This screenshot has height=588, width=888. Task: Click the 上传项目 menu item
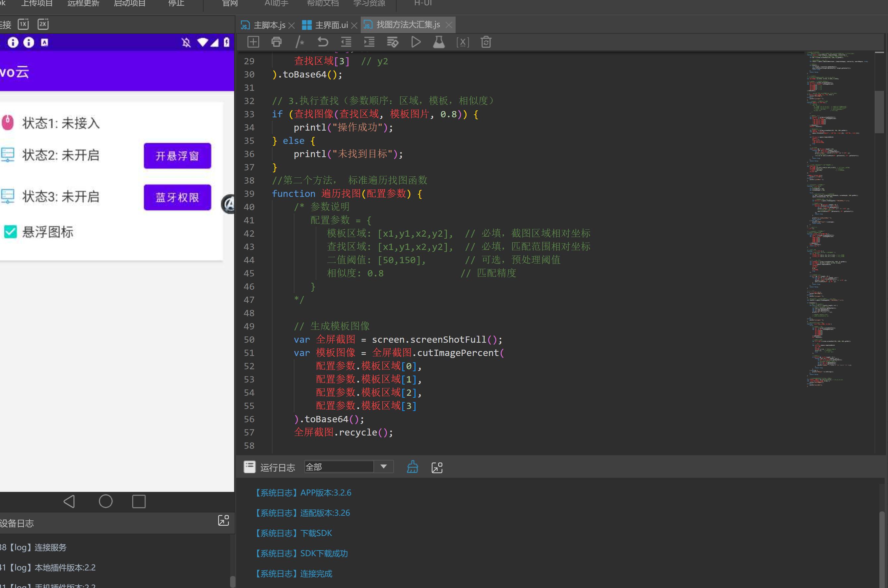click(37, 3)
